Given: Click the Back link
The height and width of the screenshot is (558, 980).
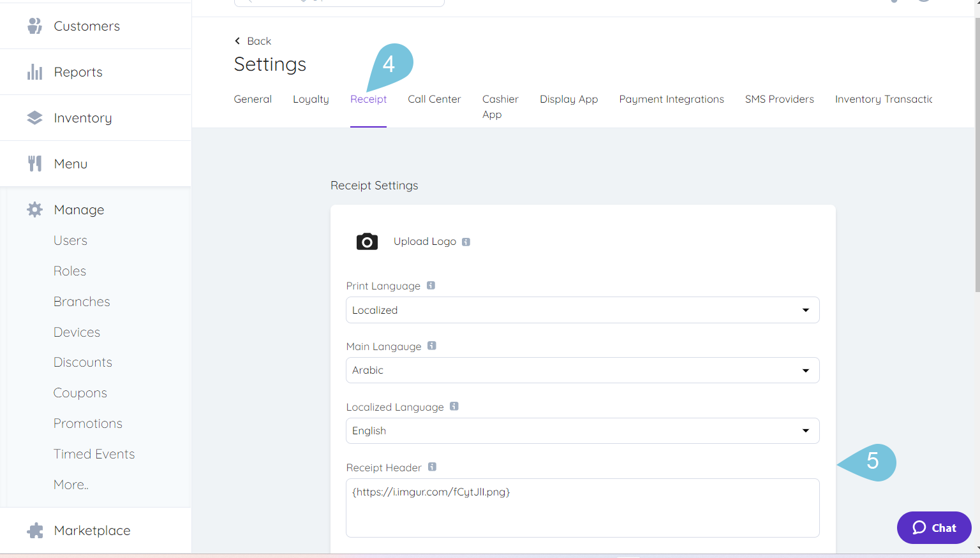Looking at the screenshot, I should point(253,41).
